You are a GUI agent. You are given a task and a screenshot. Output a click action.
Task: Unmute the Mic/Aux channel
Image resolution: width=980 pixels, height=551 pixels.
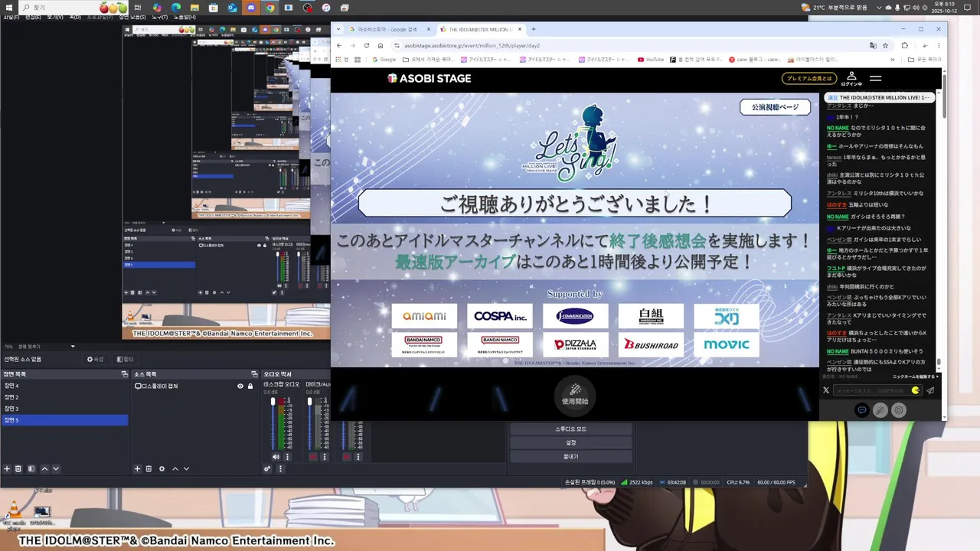tap(312, 457)
